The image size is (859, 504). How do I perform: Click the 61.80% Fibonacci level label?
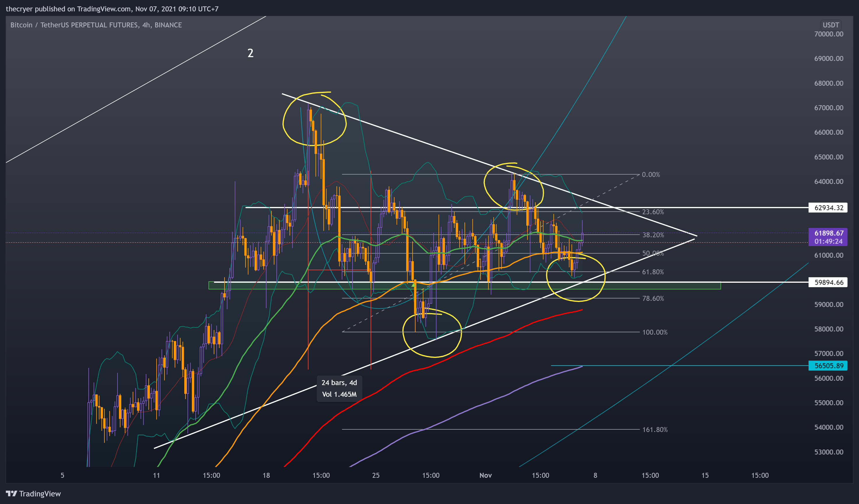coord(653,272)
